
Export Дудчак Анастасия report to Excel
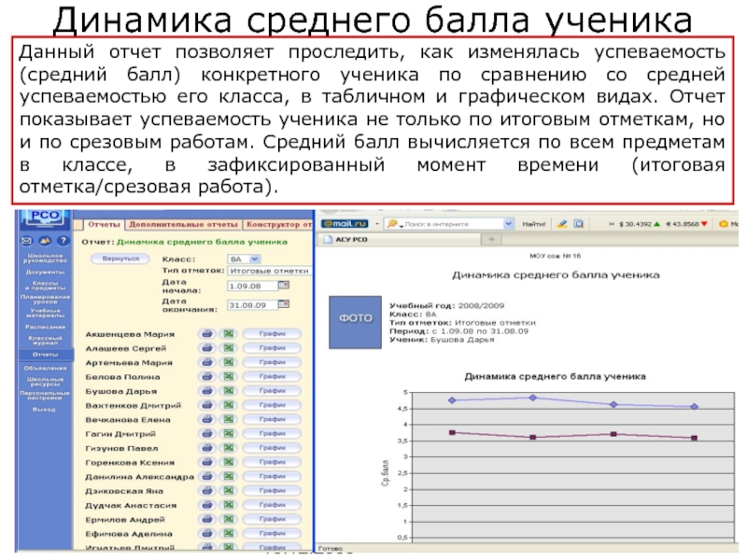click(x=229, y=505)
